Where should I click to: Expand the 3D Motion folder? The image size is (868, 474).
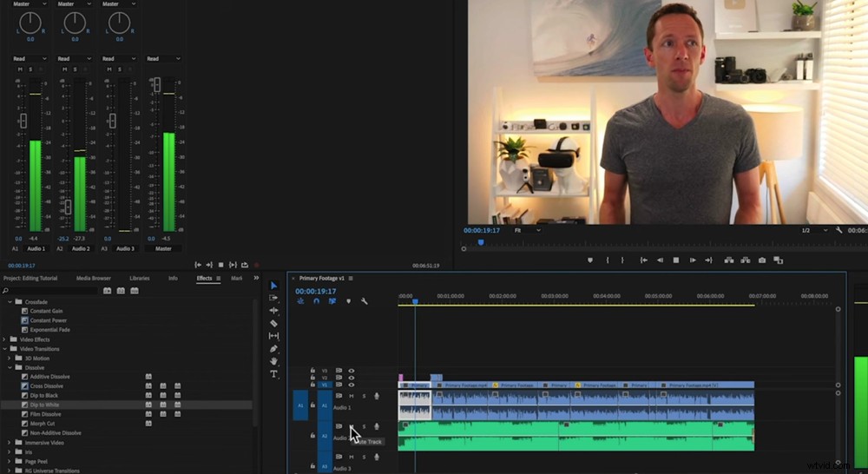click(x=10, y=359)
